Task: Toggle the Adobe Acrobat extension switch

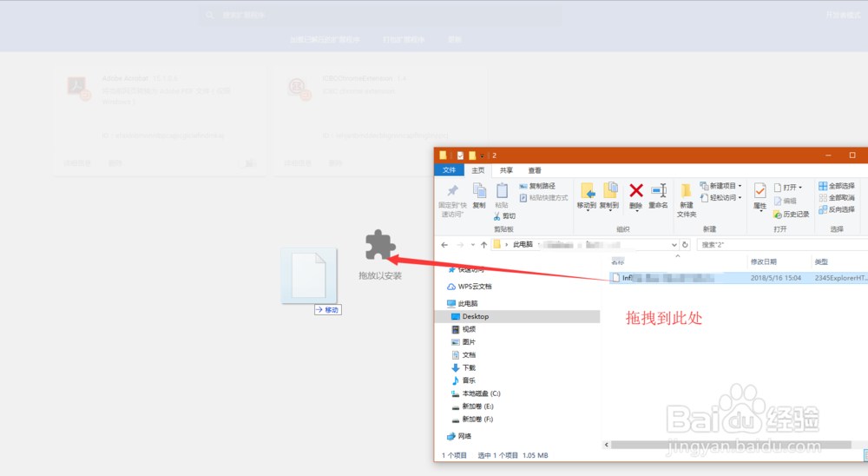Action: click(x=250, y=163)
